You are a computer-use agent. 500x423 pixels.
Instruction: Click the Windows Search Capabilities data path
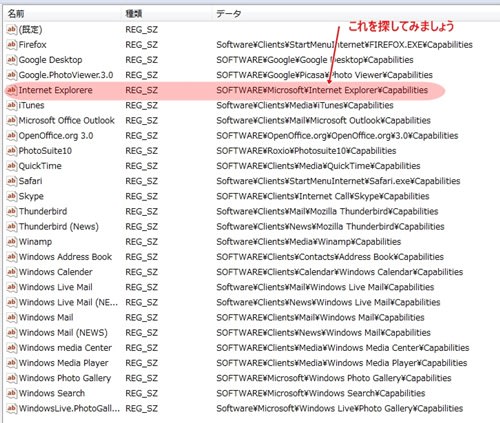(321, 393)
